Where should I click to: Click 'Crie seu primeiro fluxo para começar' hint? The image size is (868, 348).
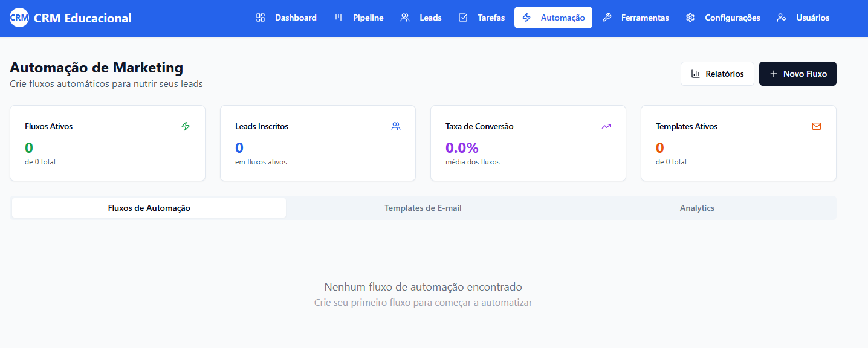click(x=423, y=302)
